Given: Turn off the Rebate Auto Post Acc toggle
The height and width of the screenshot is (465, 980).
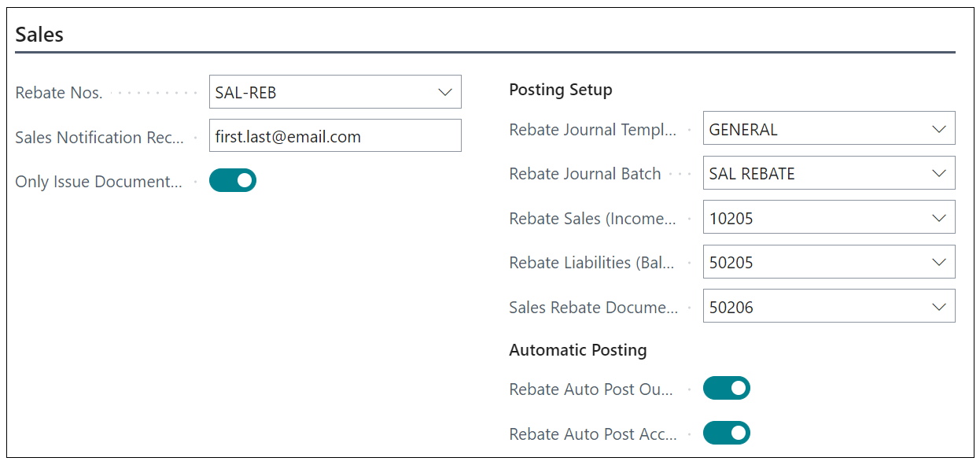Looking at the screenshot, I should (x=726, y=433).
